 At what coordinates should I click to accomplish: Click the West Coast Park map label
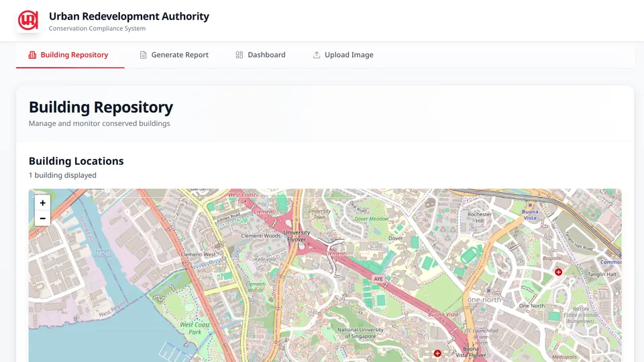pyautogui.click(x=195, y=328)
